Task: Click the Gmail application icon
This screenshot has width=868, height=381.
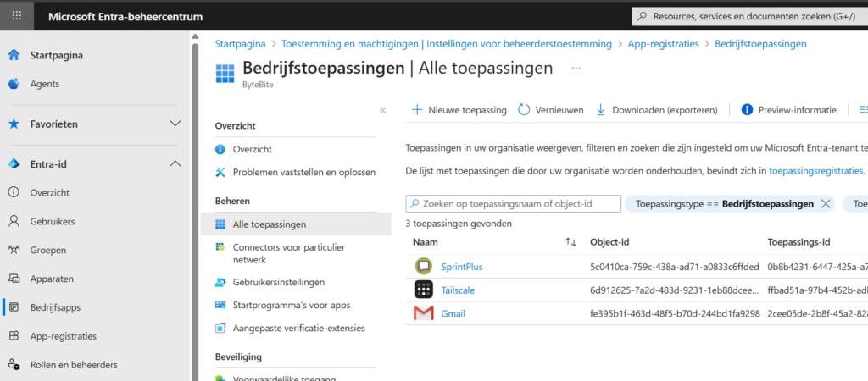Action: [x=423, y=314]
